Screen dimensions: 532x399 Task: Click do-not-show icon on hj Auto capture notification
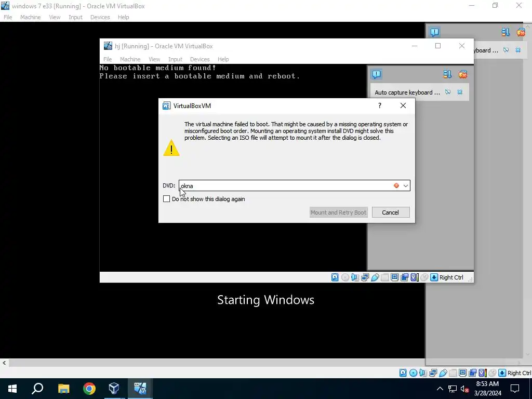[448, 92]
